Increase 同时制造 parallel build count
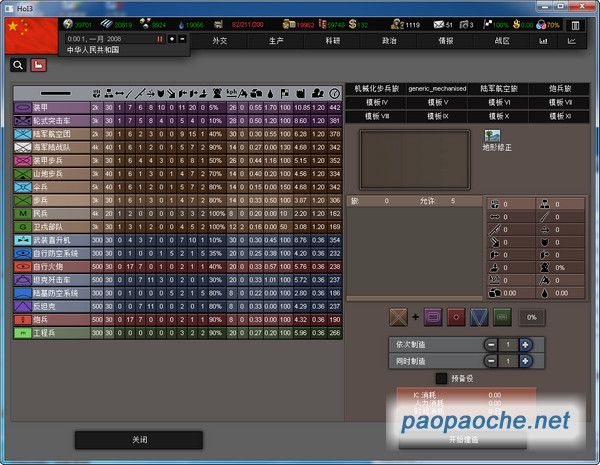The height and width of the screenshot is (465, 600). [525, 361]
